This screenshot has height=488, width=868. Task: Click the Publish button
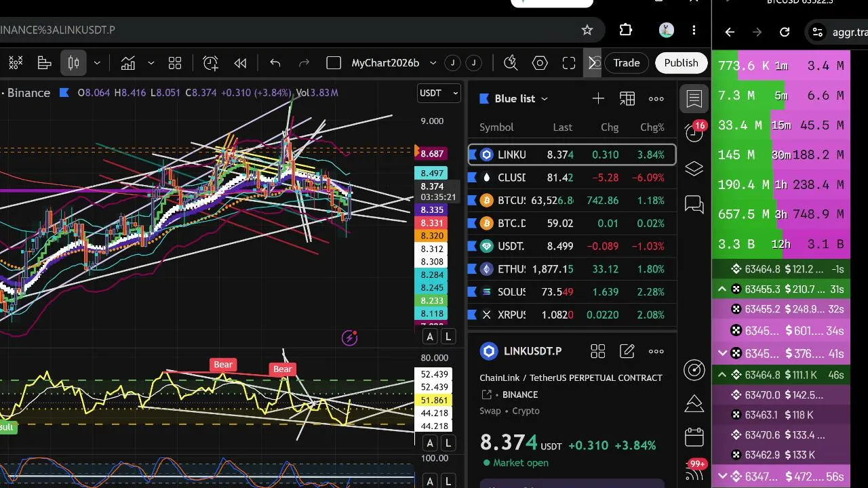tap(681, 63)
